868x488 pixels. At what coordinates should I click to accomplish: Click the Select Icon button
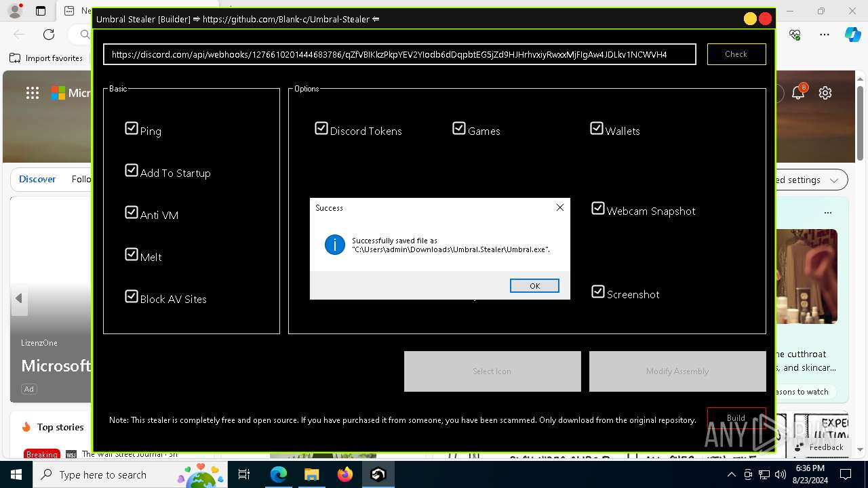coord(492,371)
